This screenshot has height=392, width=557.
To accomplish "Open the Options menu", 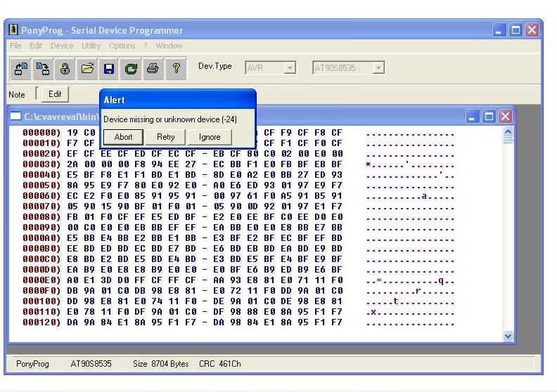I will click(122, 46).
